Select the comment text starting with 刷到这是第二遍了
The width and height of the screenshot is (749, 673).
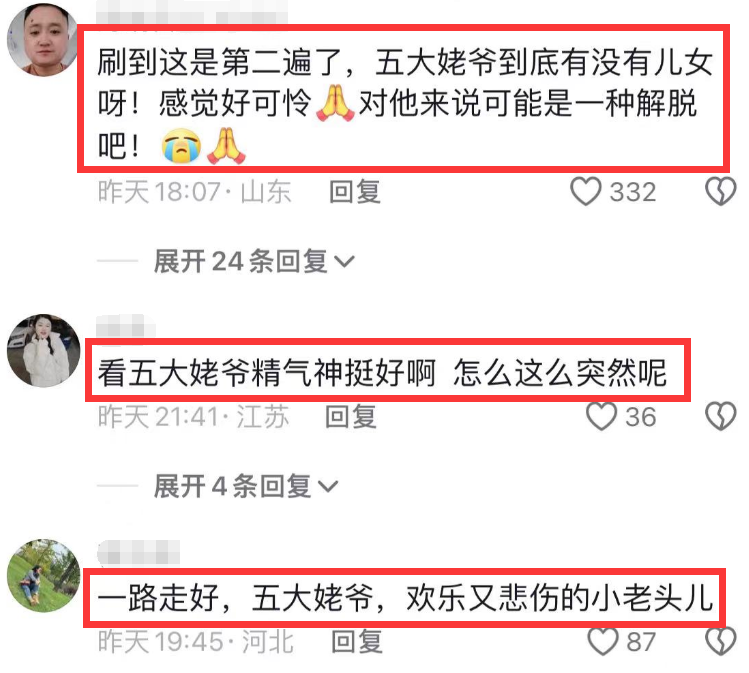click(404, 104)
